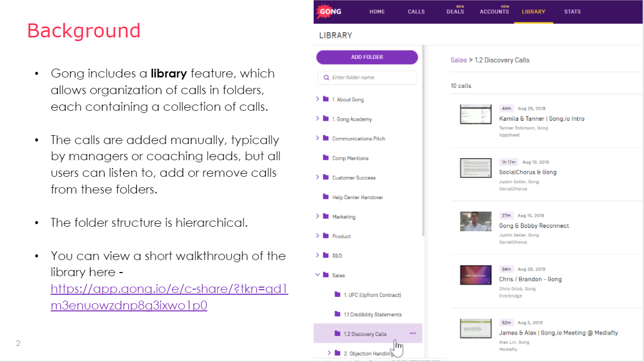Click the 1h 17m duration badge
This screenshot has height=362, width=644.
click(x=509, y=162)
